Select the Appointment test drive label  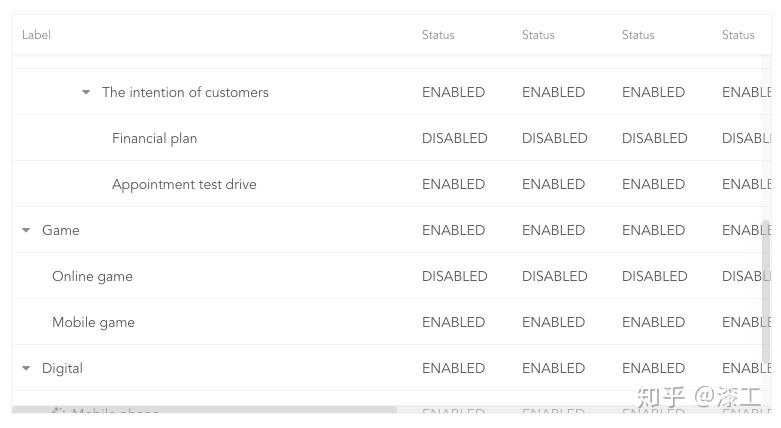pos(184,184)
